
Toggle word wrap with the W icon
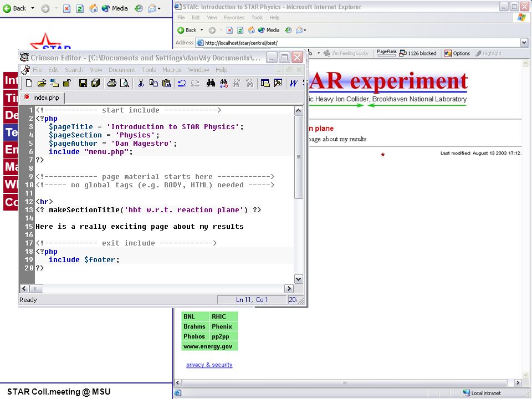[x=294, y=83]
